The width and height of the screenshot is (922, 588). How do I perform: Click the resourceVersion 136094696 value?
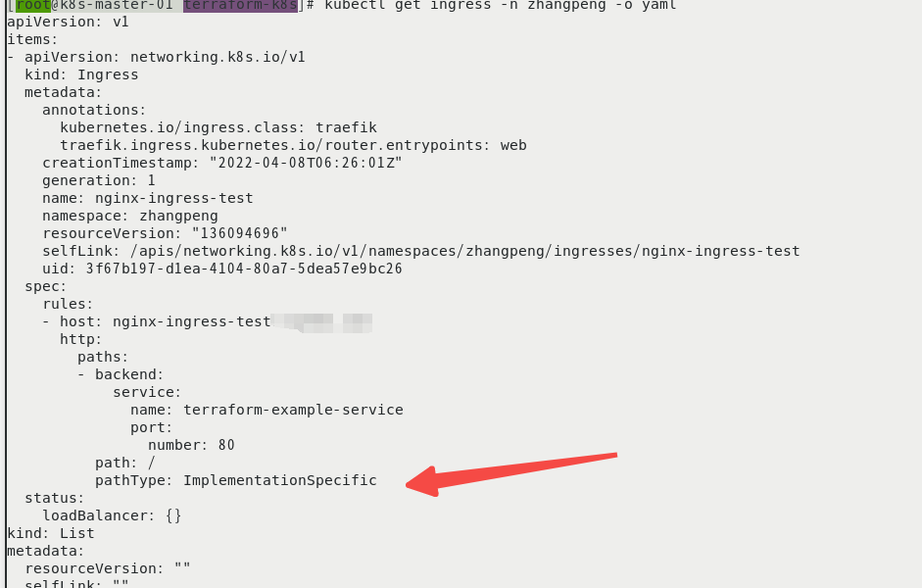(240, 233)
